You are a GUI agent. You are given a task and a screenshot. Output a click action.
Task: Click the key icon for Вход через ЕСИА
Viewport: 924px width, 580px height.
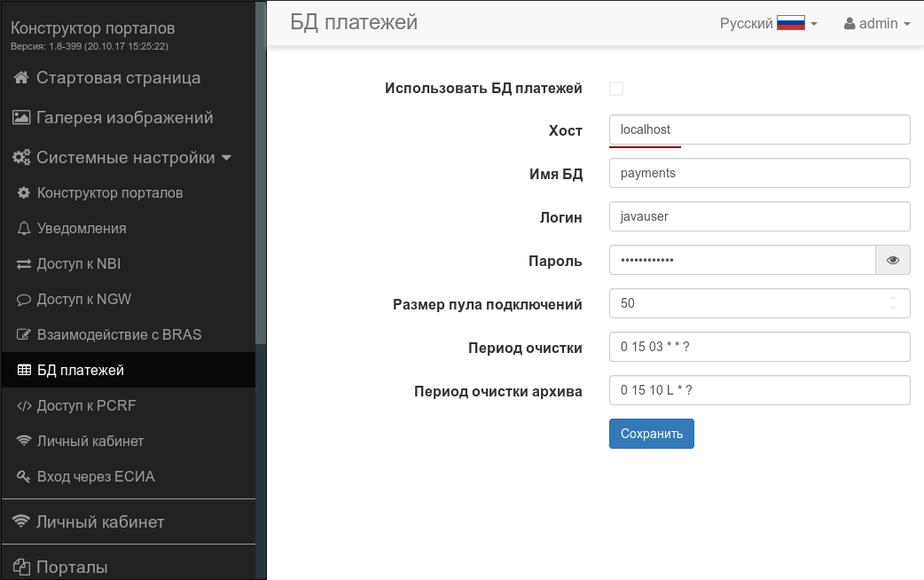pyautogui.click(x=24, y=477)
